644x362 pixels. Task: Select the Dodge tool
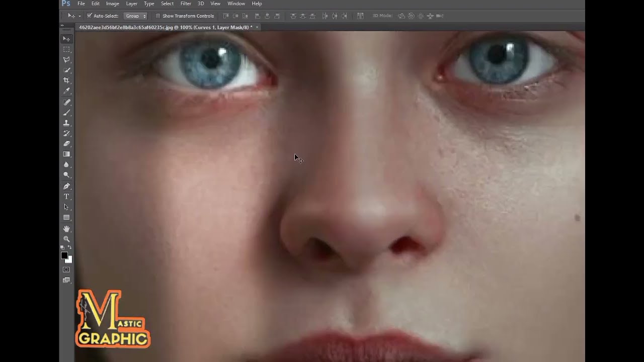point(66,175)
